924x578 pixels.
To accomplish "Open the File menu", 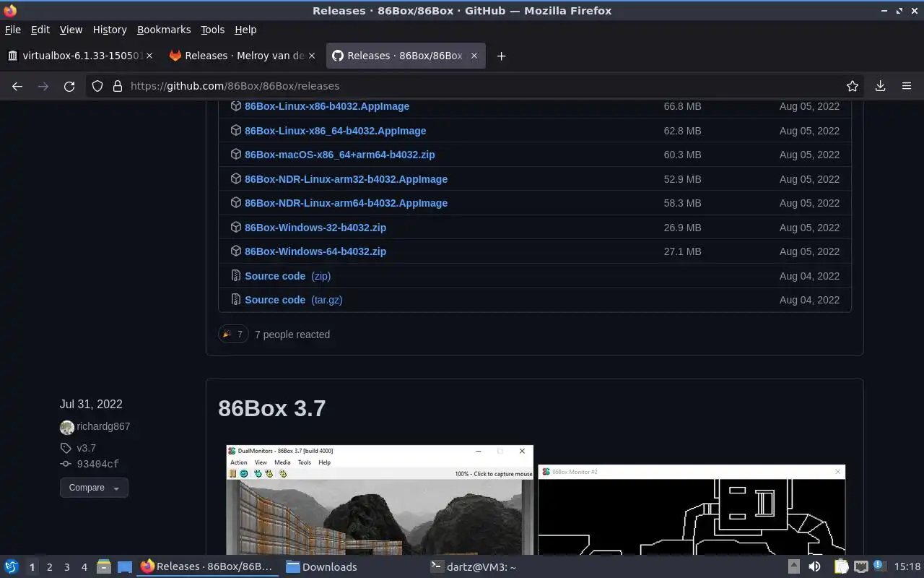I will (x=13, y=30).
